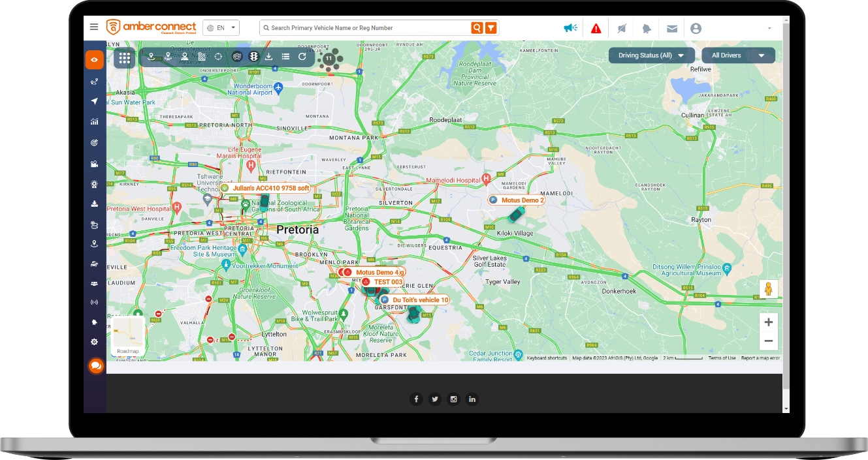
Task: Open the group users sidebar icon
Action: pos(95,283)
